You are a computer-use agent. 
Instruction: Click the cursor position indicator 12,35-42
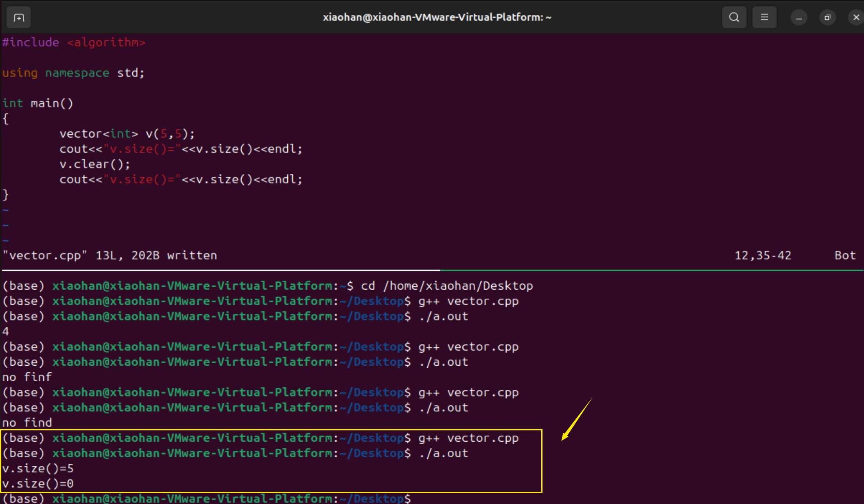pos(762,255)
